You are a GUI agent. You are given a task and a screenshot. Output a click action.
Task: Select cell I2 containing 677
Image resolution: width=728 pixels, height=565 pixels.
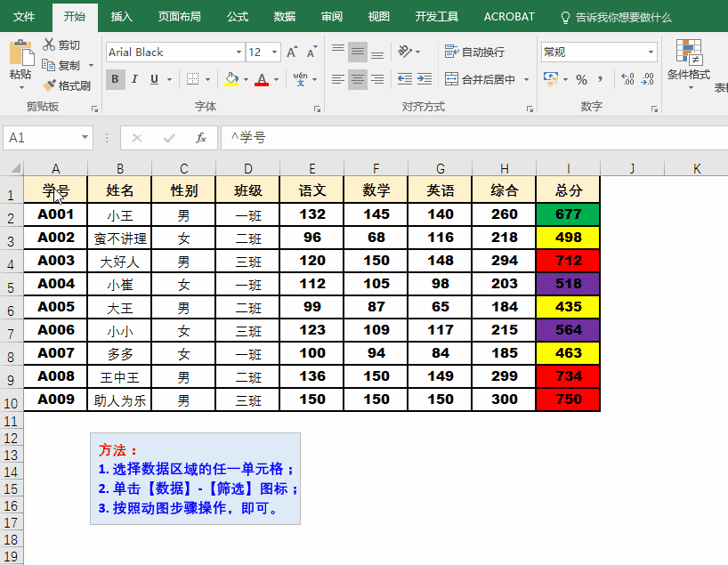(x=568, y=214)
